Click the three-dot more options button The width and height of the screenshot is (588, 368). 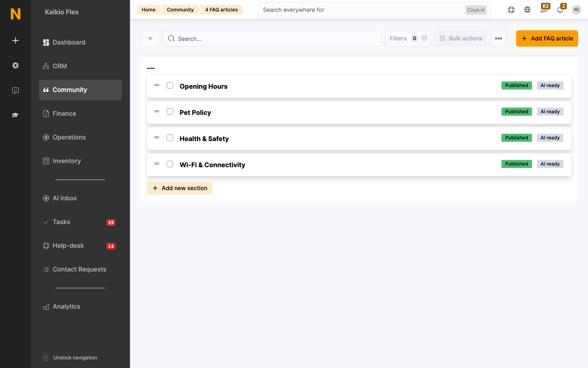point(499,38)
